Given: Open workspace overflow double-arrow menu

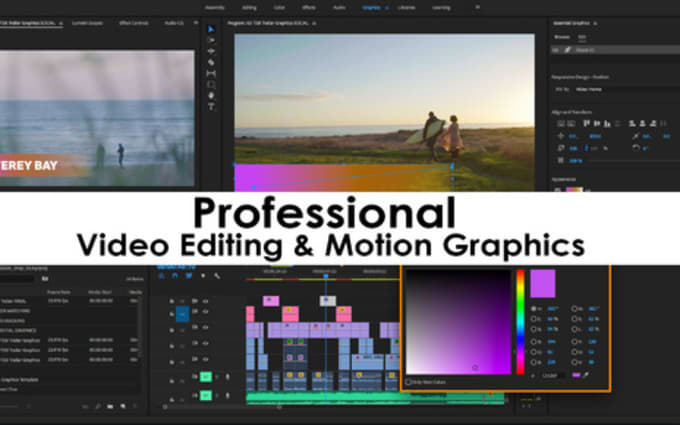Looking at the screenshot, I should [477, 7].
